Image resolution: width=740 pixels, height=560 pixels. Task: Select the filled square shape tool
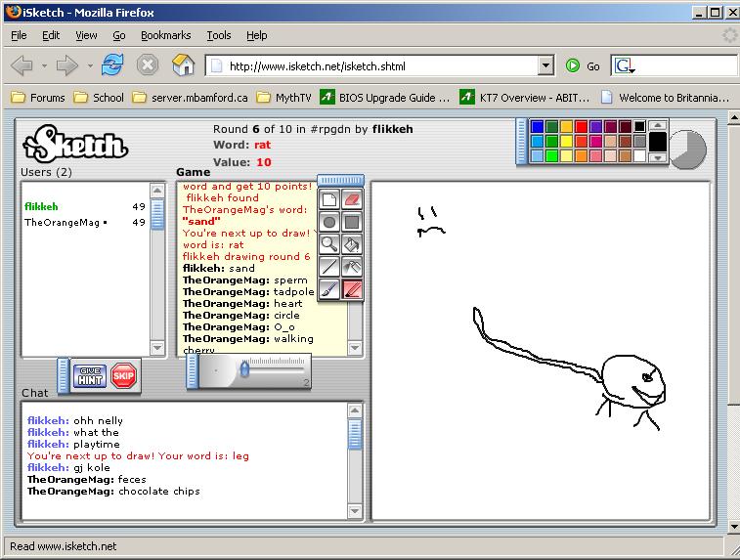[352, 222]
